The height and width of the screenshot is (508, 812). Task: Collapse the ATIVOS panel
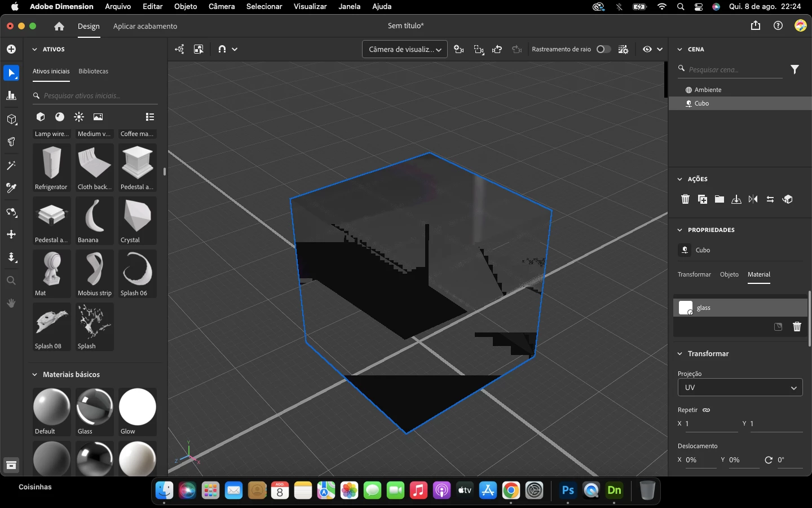[x=34, y=49]
